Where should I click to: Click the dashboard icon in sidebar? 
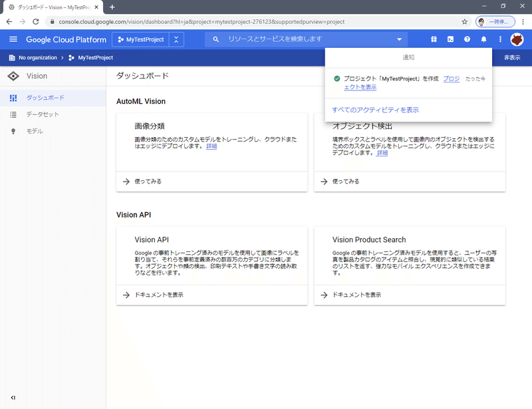click(x=13, y=98)
